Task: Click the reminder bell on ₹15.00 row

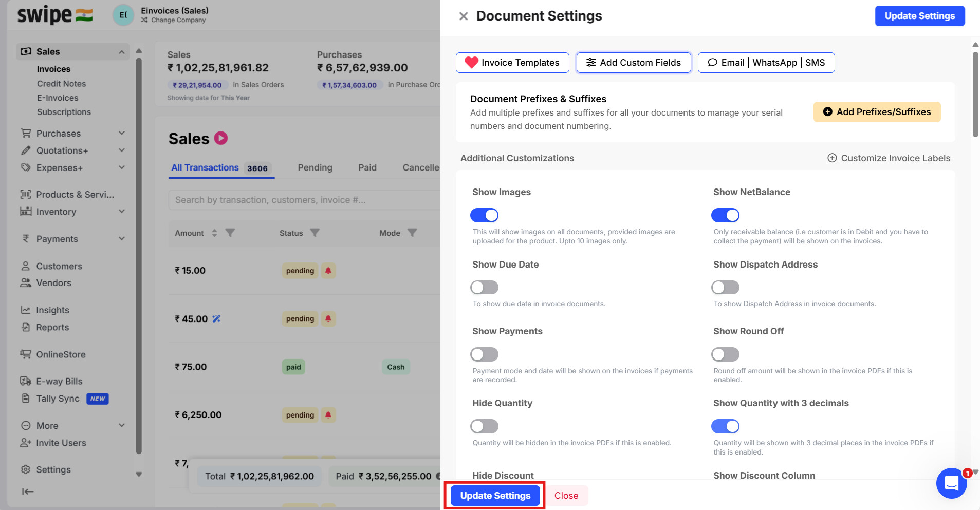Action: point(328,271)
